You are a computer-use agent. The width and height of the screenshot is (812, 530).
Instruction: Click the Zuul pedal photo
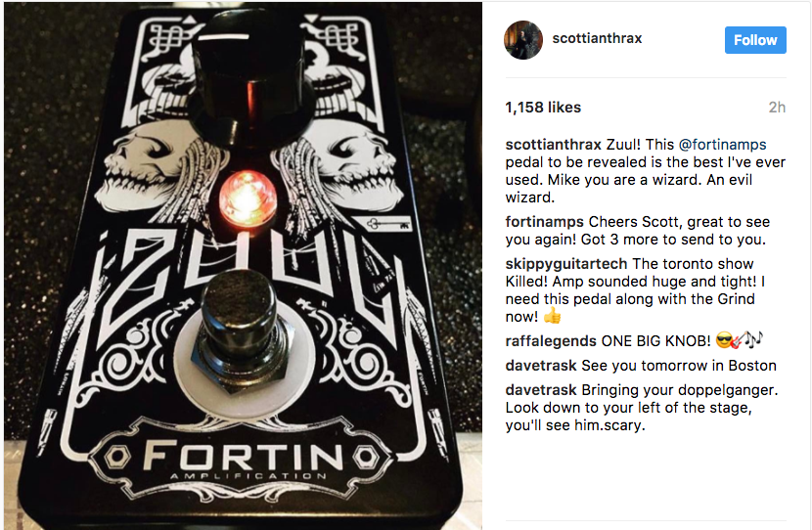[x=243, y=266]
